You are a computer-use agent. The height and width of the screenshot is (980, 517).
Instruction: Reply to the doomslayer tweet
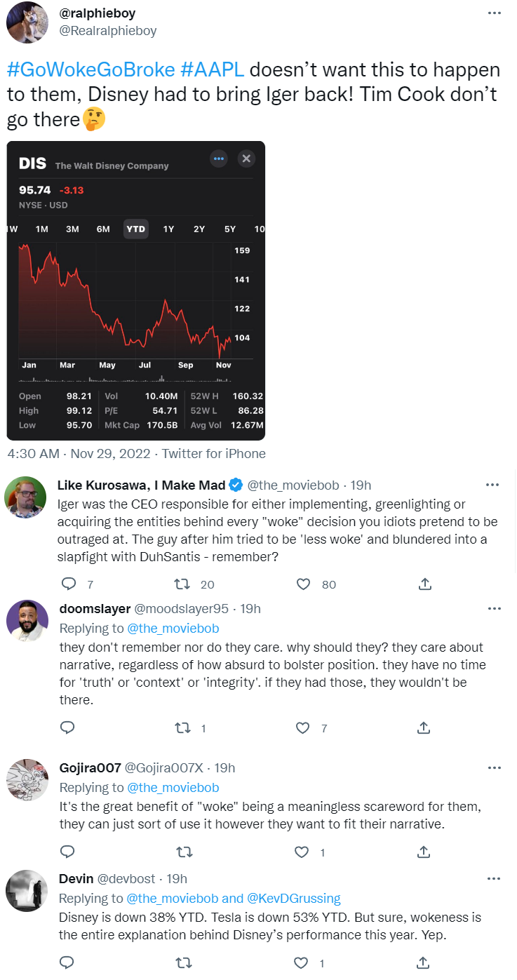tap(67, 728)
